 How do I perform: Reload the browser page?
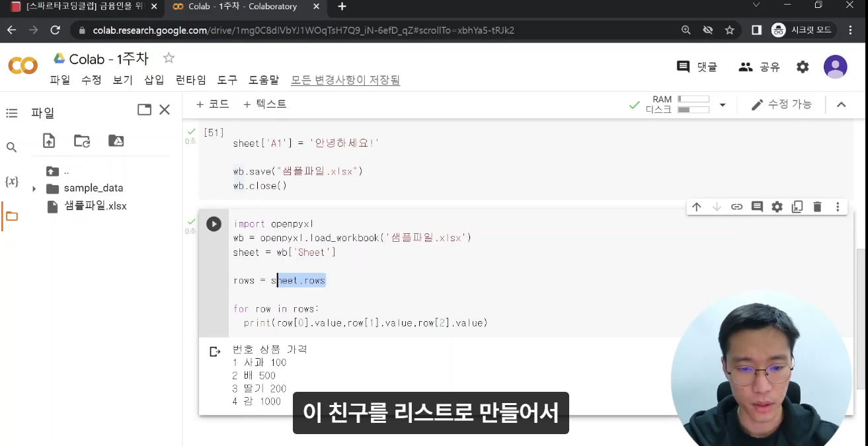(x=56, y=30)
